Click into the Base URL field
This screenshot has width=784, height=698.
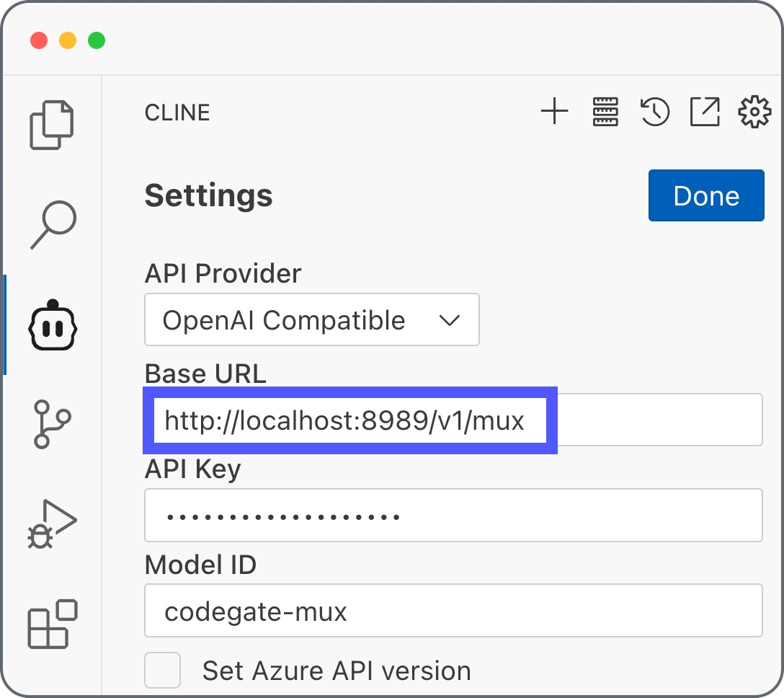point(453,420)
